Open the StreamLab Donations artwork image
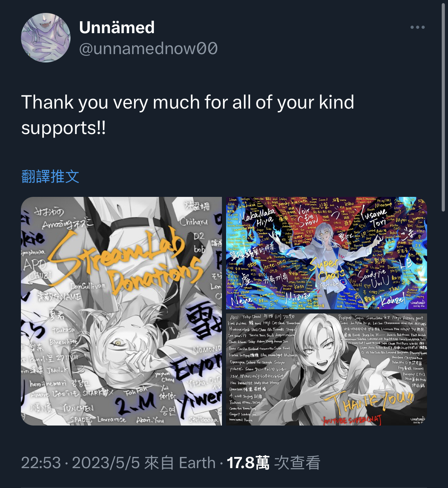The height and width of the screenshot is (488, 448). click(121, 311)
